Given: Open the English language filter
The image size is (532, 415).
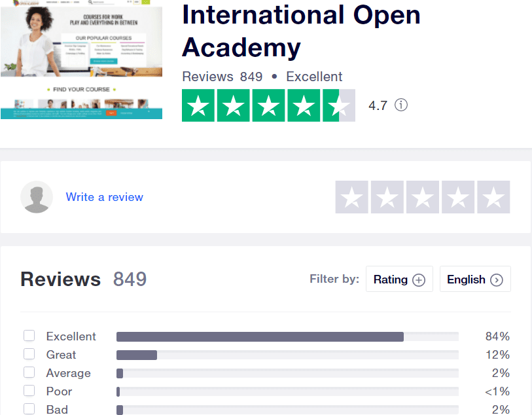Looking at the screenshot, I should pyautogui.click(x=475, y=279).
